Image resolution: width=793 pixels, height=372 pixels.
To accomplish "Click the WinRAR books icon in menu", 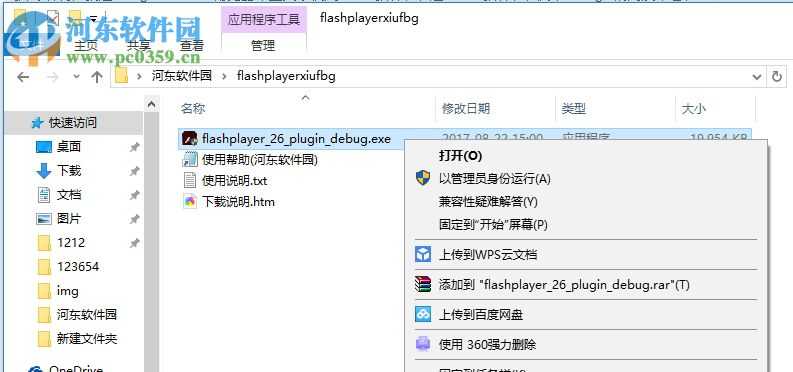I will (x=423, y=285).
